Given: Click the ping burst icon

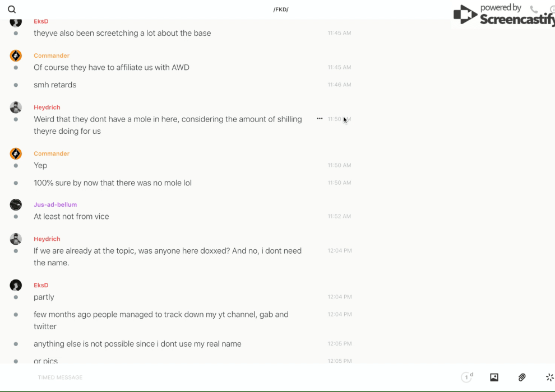Looking at the screenshot, I should [x=549, y=377].
